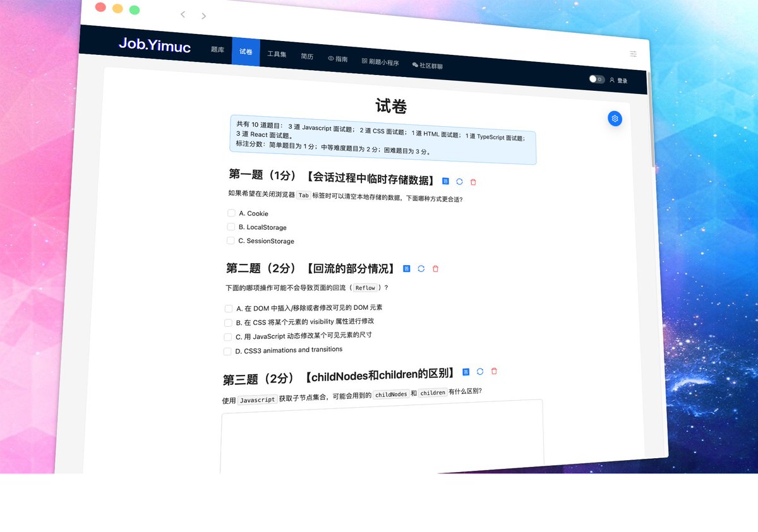The height and width of the screenshot is (532, 758).
Task: Go to the 简历 nav item
Action: [x=307, y=56]
